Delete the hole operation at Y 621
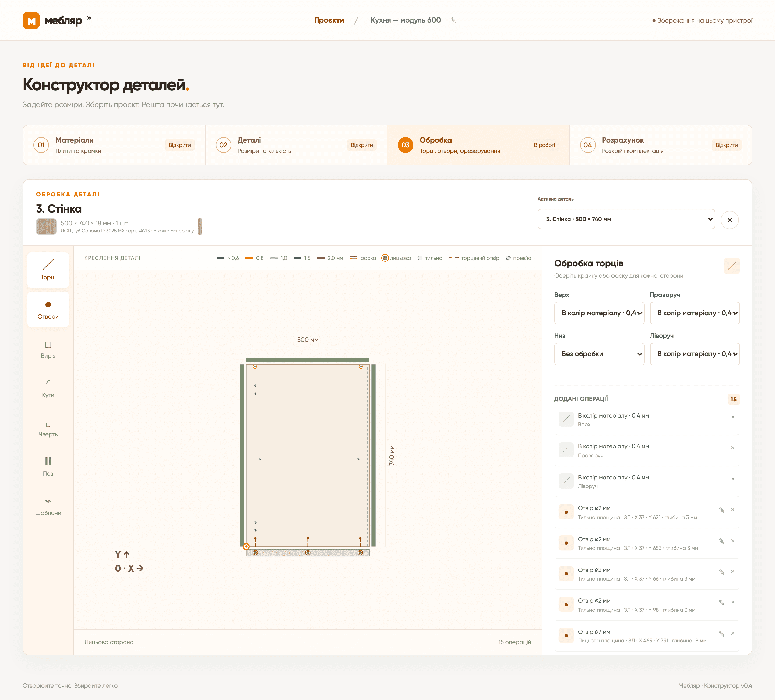Screen dimensions: 775x700 tap(732, 510)
